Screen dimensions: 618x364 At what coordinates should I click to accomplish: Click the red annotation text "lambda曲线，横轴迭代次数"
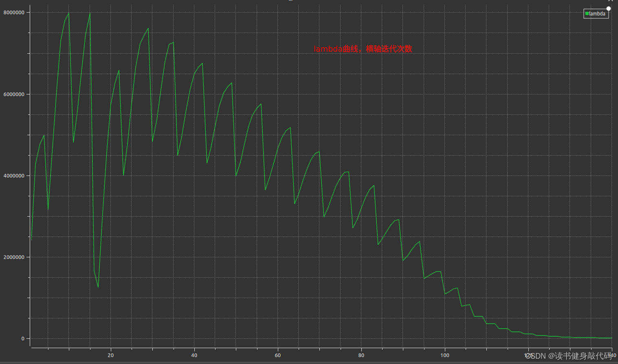click(x=363, y=49)
